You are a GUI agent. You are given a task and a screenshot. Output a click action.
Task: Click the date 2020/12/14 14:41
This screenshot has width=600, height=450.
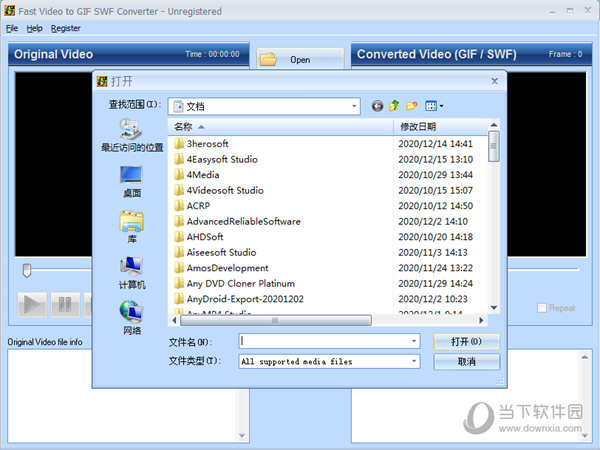pyautogui.click(x=435, y=144)
